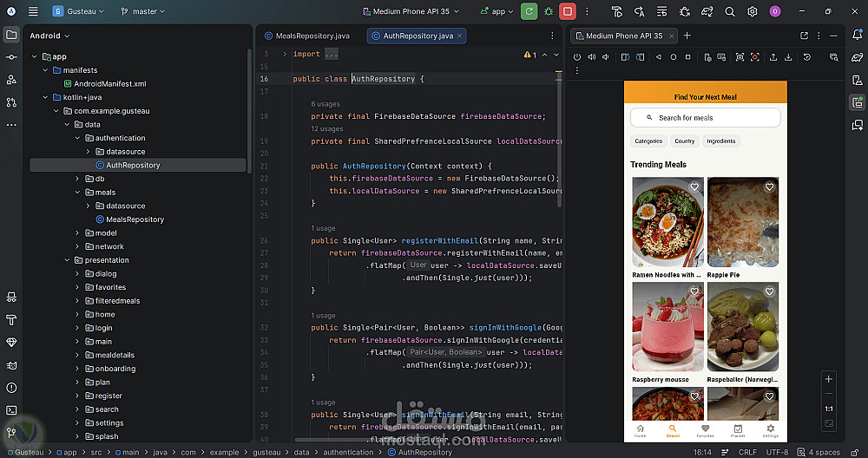Open the Terminal tool window
Viewport: 868px width, 458px height.
(11, 410)
